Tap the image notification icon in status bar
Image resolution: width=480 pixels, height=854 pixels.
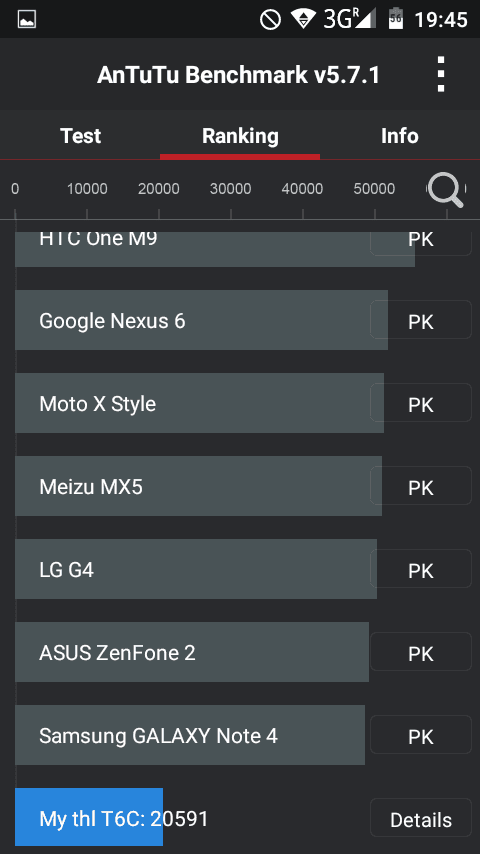tap(27, 20)
